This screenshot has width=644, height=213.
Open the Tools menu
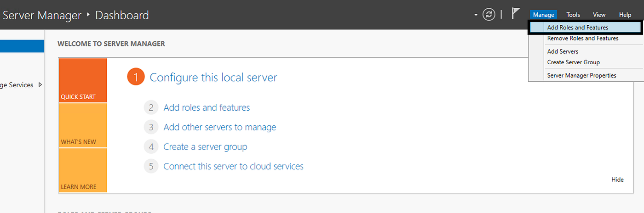(573, 15)
